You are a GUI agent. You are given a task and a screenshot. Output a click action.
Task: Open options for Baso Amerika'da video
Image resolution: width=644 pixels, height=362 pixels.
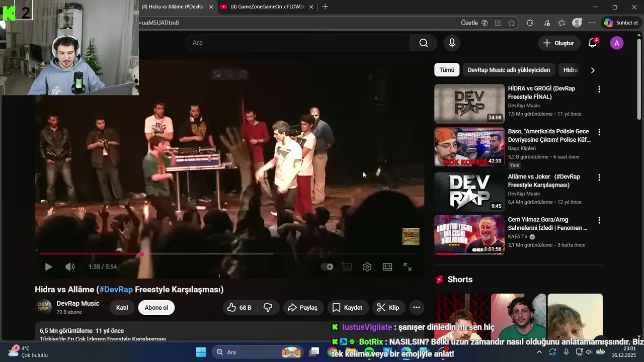tap(599, 132)
